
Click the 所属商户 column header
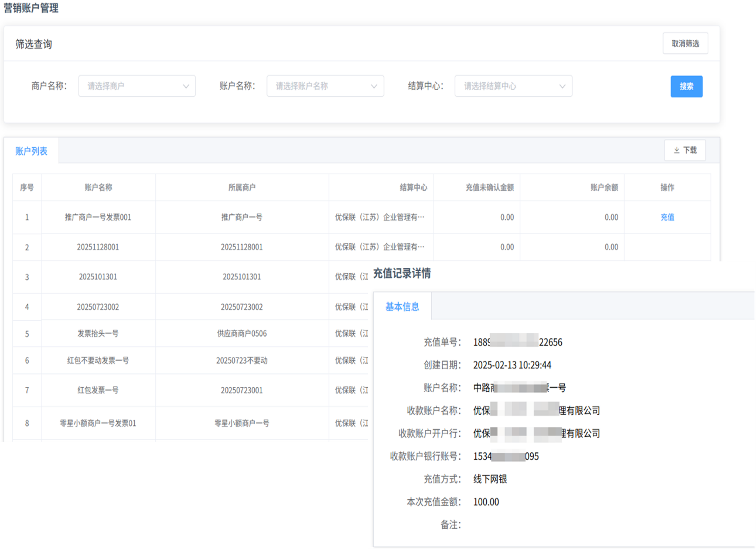[242, 187]
